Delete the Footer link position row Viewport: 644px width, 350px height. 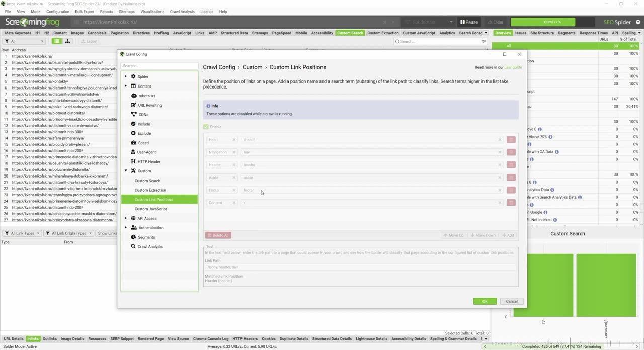(511, 190)
